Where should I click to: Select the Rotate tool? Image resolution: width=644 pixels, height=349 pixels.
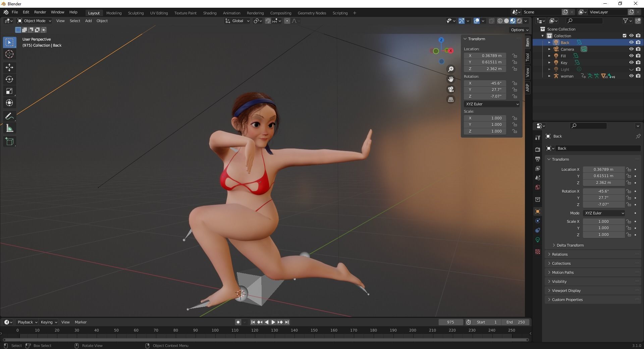9,79
